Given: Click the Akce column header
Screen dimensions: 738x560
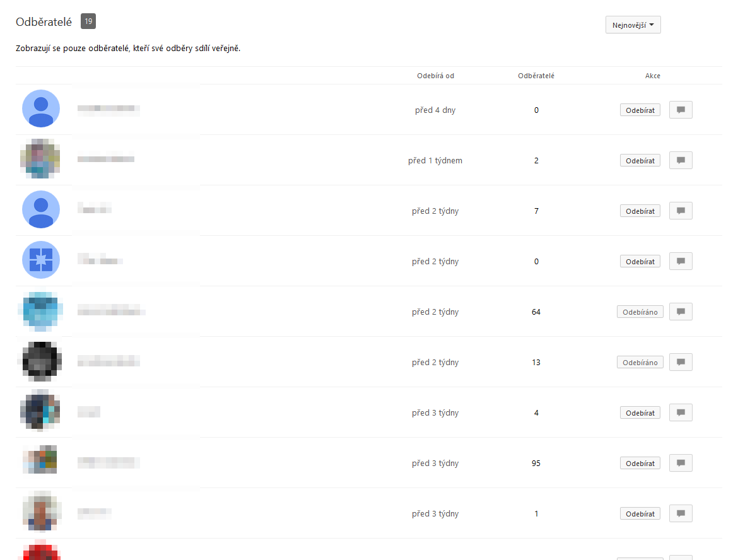Looking at the screenshot, I should (652, 76).
